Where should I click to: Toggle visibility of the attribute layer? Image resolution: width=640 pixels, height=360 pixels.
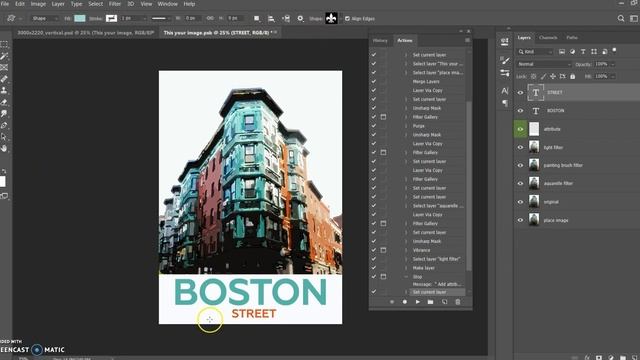coord(520,129)
